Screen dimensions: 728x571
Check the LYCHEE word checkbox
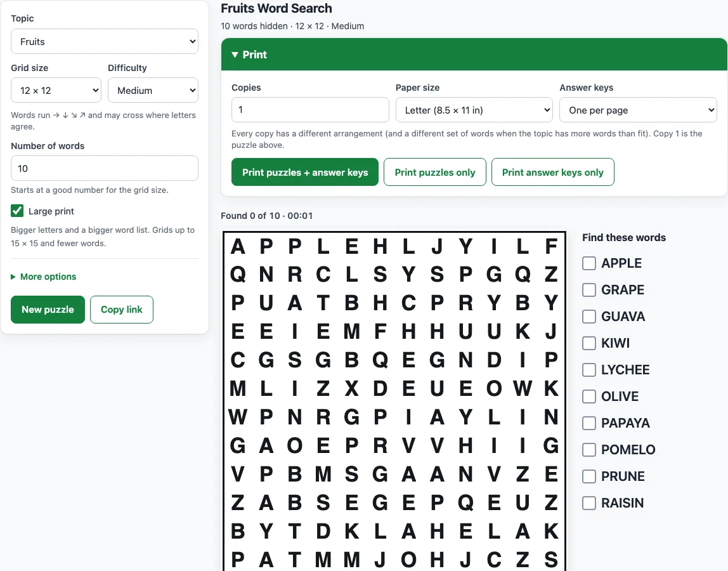pos(589,369)
